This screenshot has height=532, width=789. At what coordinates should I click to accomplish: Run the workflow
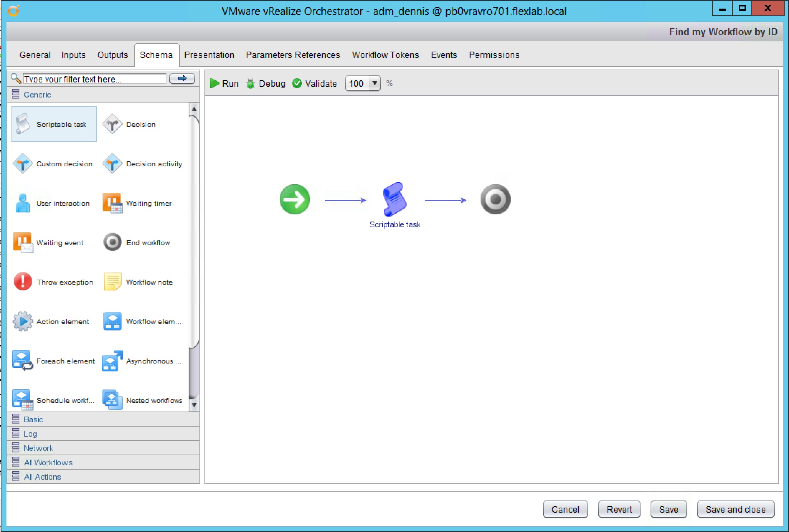point(224,84)
